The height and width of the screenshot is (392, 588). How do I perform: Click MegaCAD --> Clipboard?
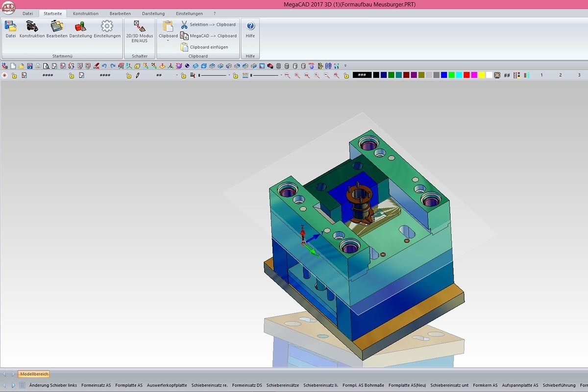[209, 36]
